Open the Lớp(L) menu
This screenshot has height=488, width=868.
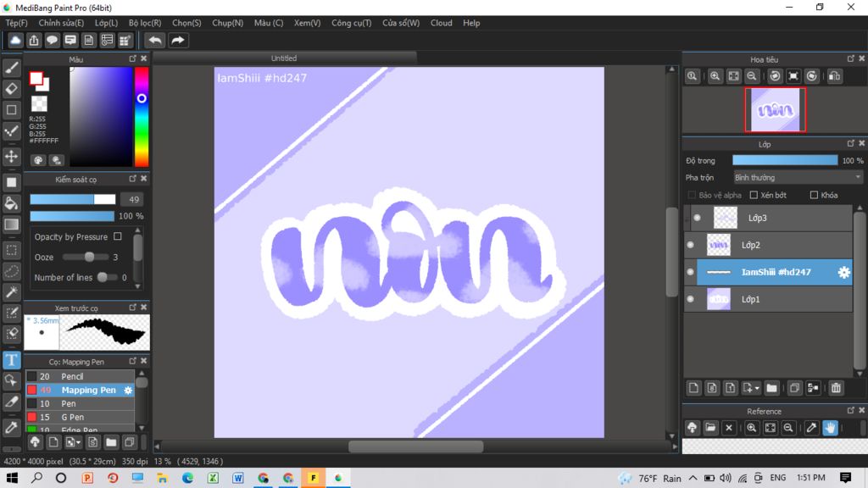point(106,23)
